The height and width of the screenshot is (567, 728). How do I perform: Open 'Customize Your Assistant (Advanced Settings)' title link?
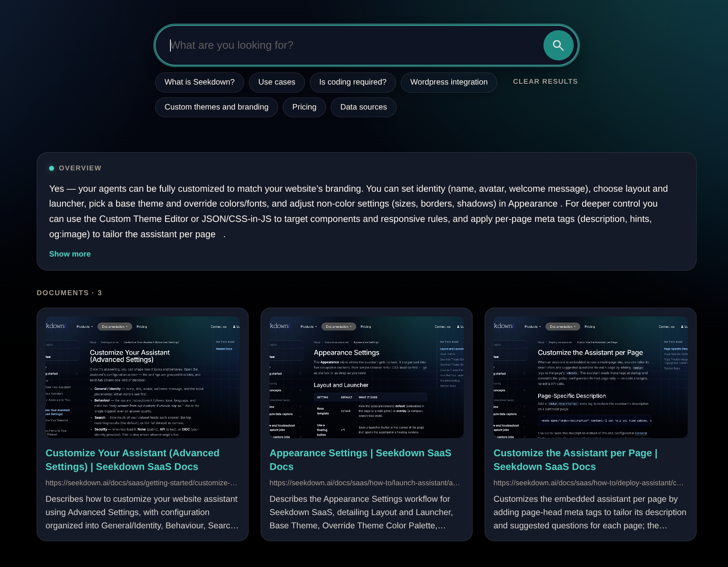coord(133,460)
